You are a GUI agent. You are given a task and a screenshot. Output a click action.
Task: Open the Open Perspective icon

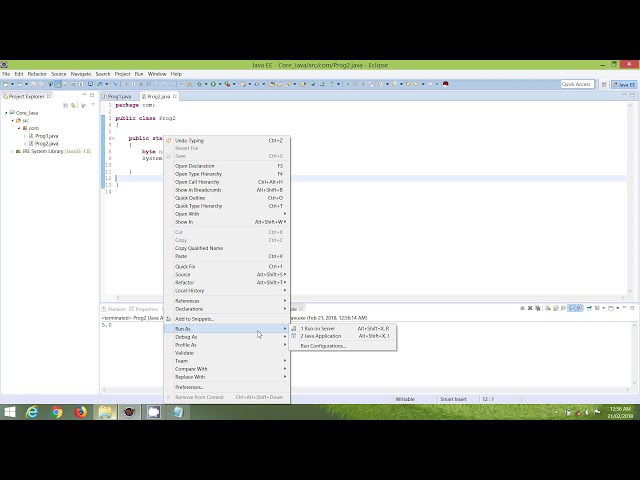[604, 84]
